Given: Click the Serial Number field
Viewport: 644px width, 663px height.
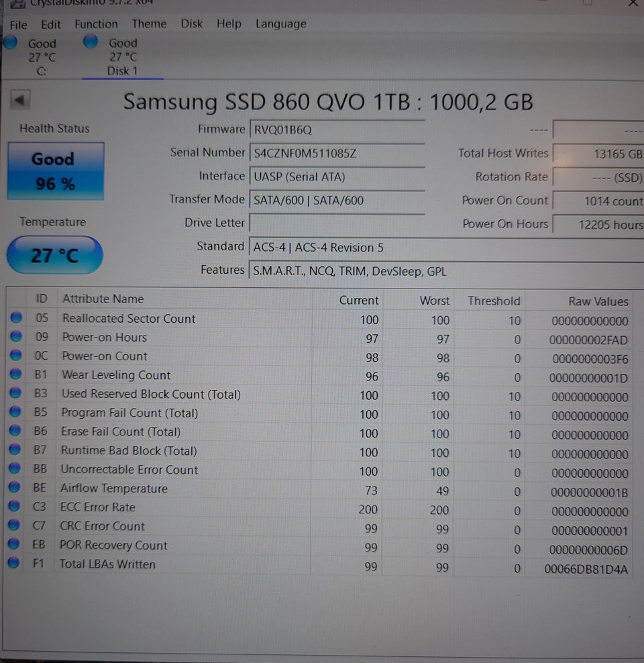Looking at the screenshot, I should click(337, 153).
